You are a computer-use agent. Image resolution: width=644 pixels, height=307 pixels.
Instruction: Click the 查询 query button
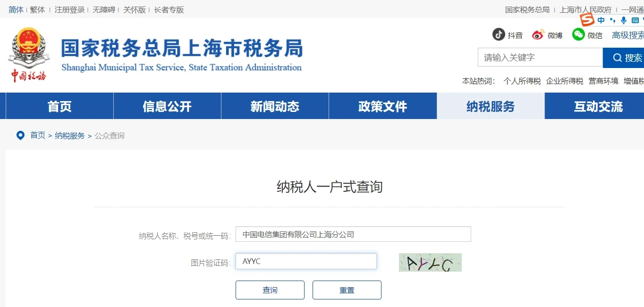(270, 290)
